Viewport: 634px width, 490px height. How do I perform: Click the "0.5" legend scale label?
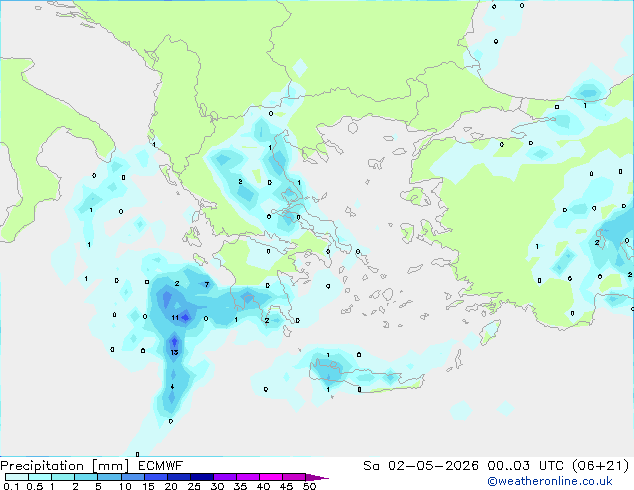(x=35, y=486)
